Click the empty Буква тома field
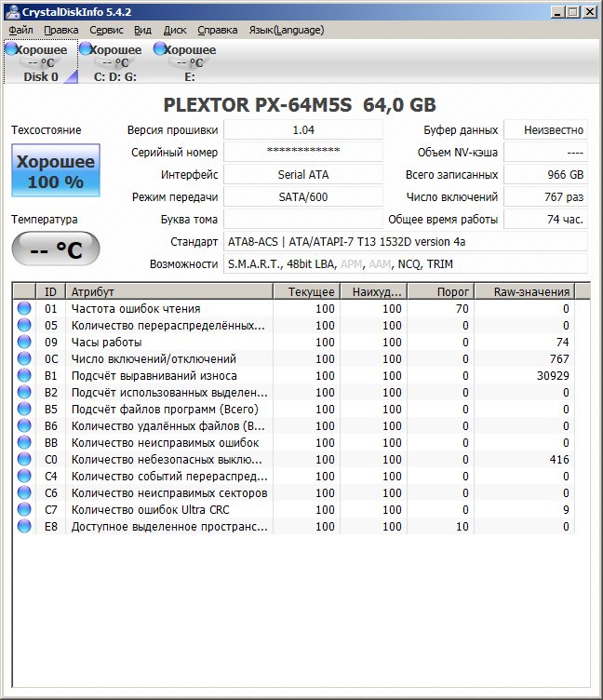Screen dimensions: 603x700 pyautogui.click(x=303, y=219)
